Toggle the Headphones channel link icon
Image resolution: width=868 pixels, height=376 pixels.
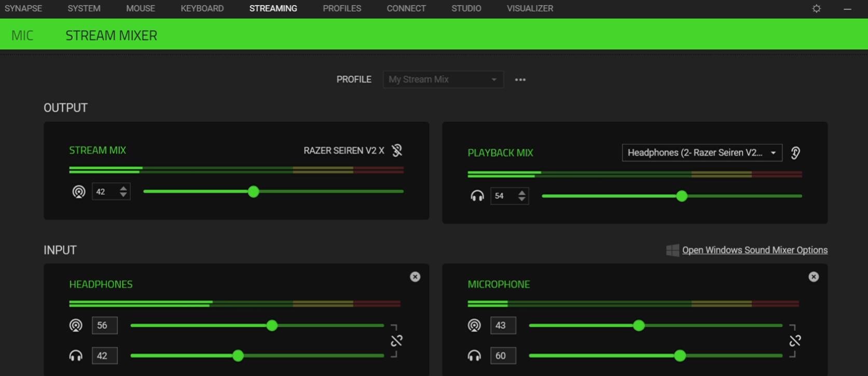tap(396, 341)
